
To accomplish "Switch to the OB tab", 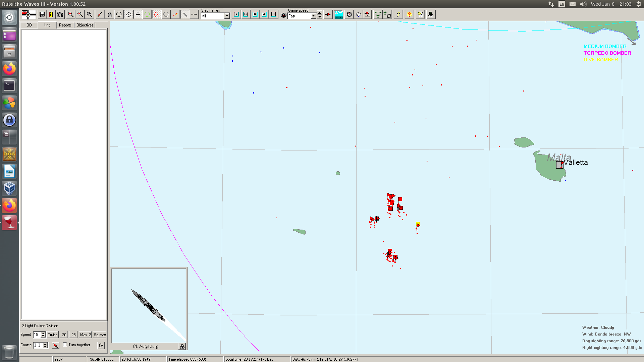I will click(x=29, y=25).
